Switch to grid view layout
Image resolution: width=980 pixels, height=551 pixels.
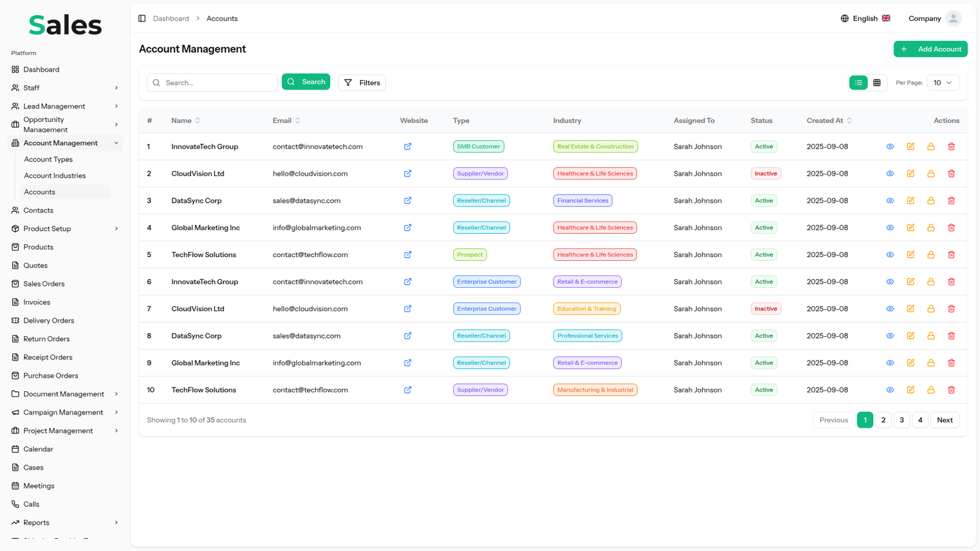(x=876, y=83)
